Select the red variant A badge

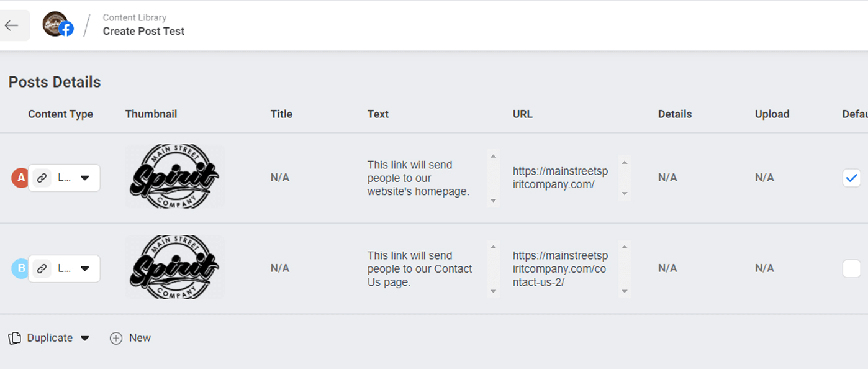point(20,178)
